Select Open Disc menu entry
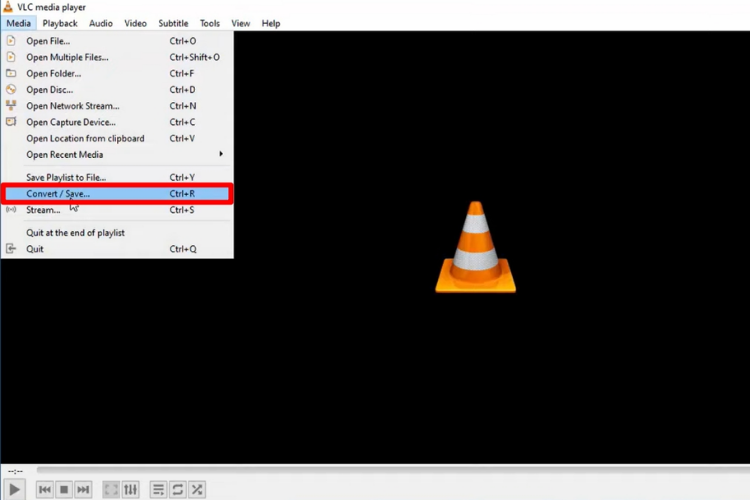Viewport: 750px width, 500px height. (117, 89)
